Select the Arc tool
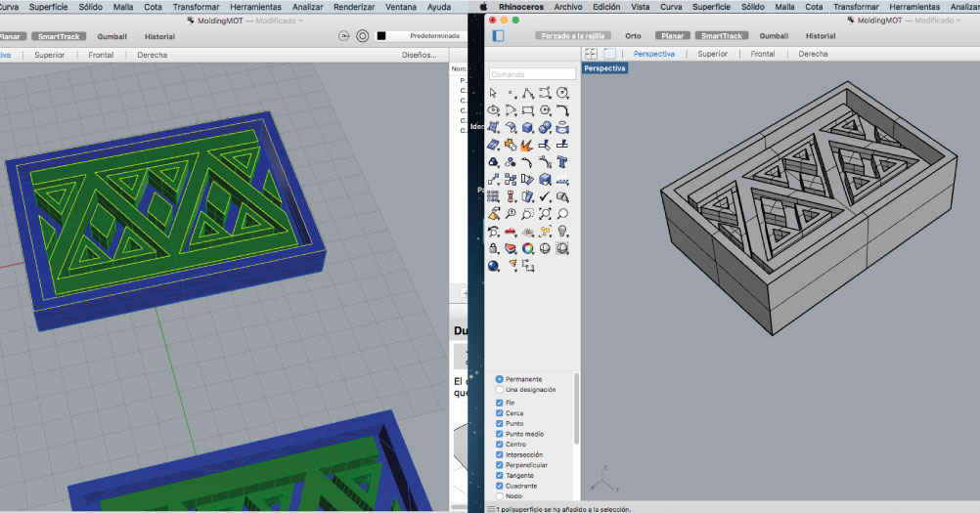This screenshot has width=980, height=513. (511, 109)
